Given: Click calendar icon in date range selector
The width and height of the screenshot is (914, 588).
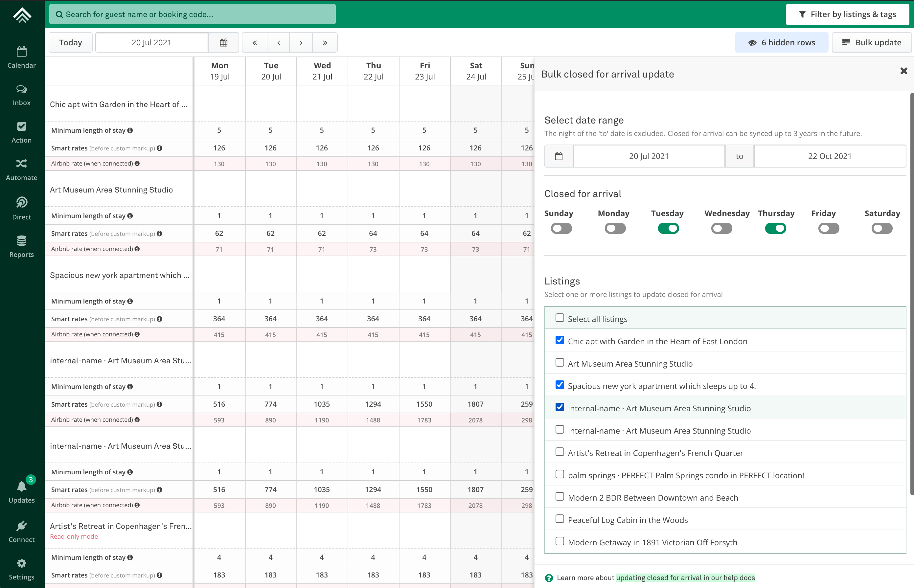Looking at the screenshot, I should (559, 156).
